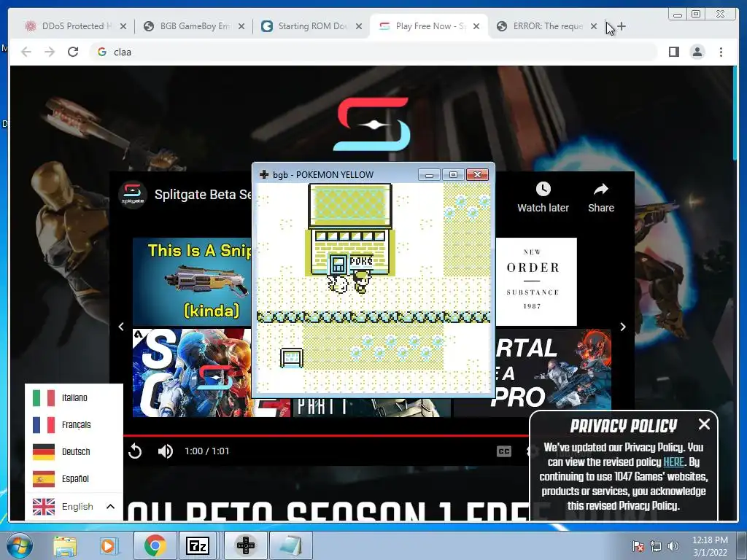
Task: Open bgb emulator from the taskbar
Action: (246, 545)
